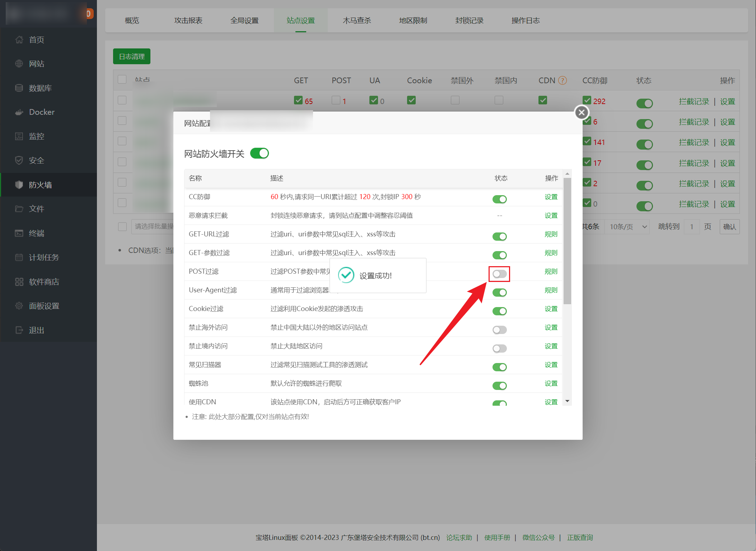Screen dimensions: 756x551
Task: Close the 网站配置 dialog with X button
Action: [x=582, y=112]
